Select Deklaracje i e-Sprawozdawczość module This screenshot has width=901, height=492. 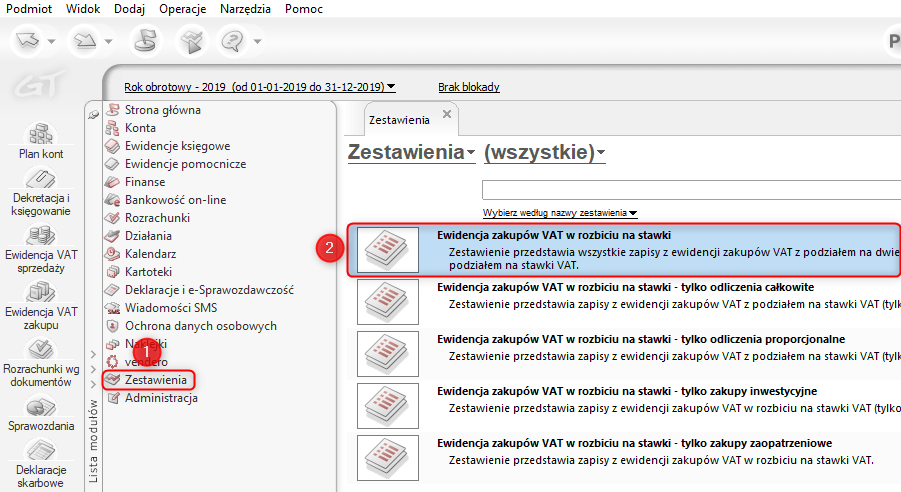tap(209, 290)
